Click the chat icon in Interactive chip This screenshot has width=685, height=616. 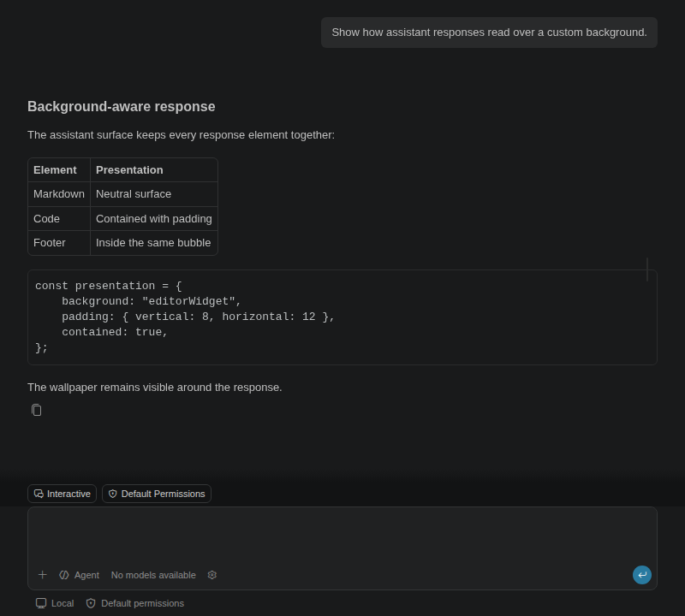[x=39, y=494]
